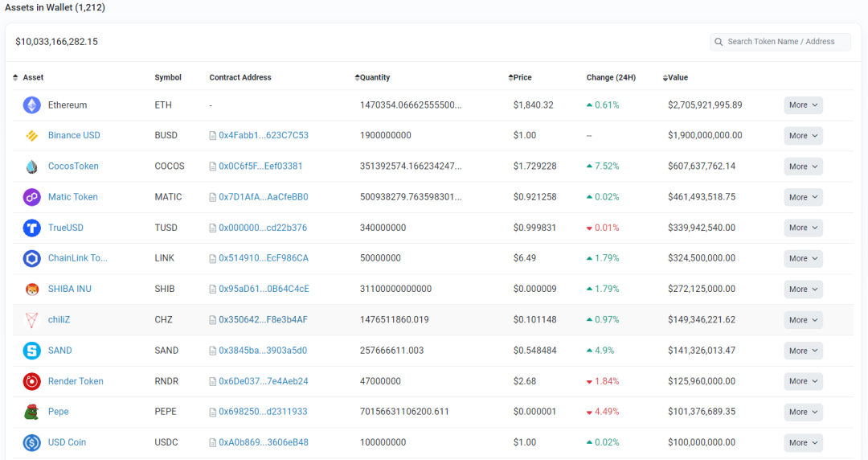The image size is (868, 460).
Task: Click contract file icon beside 0x350642...F8e3b4AF
Action: (212, 320)
